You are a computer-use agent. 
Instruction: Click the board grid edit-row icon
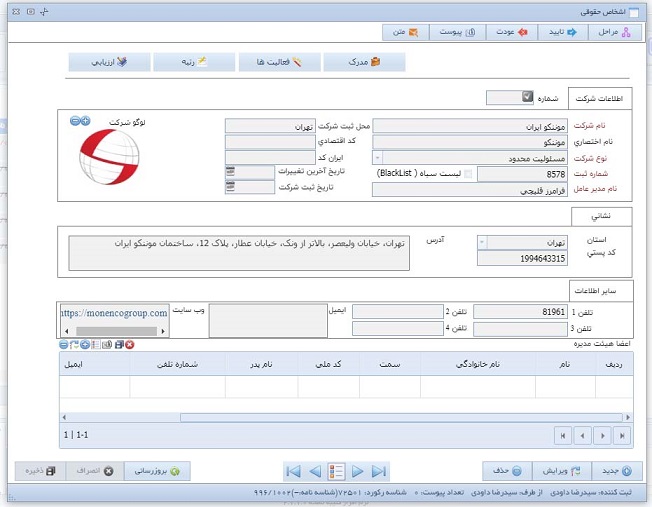click(74, 345)
